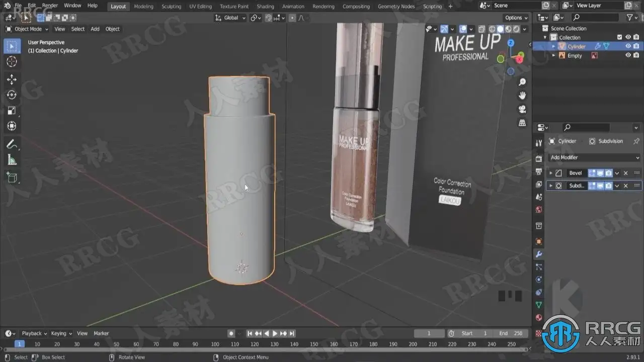The height and width of the screenshot is (362, 644).
Task: Play the animation forward
Action: tap(275, 333)
